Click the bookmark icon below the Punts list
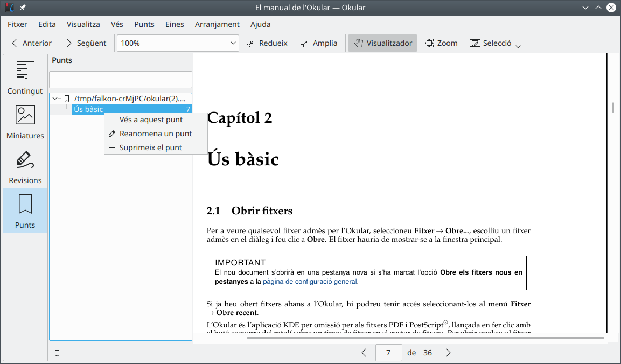The height and width of the screenshot is (364, 621). 57,353
